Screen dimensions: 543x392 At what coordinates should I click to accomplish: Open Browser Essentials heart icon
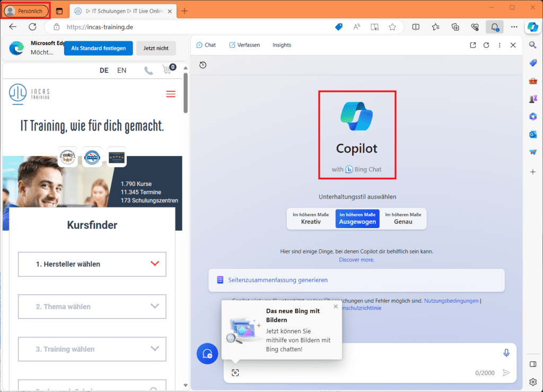[x=475, y=27]
